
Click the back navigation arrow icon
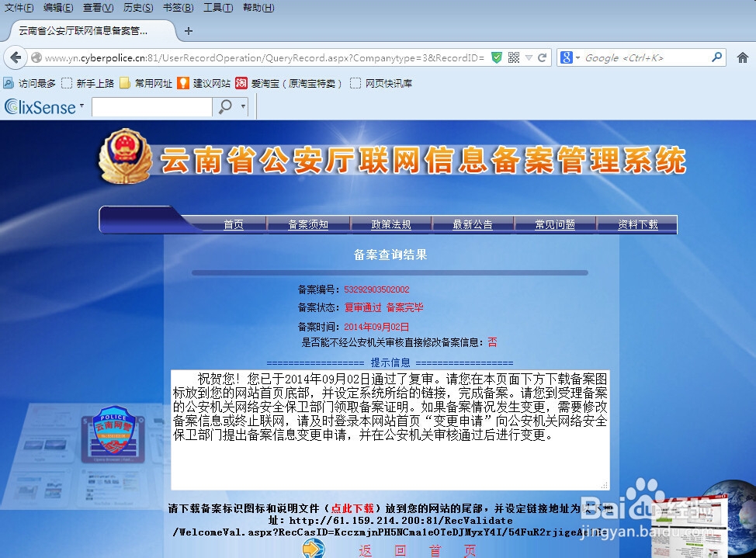15,57
